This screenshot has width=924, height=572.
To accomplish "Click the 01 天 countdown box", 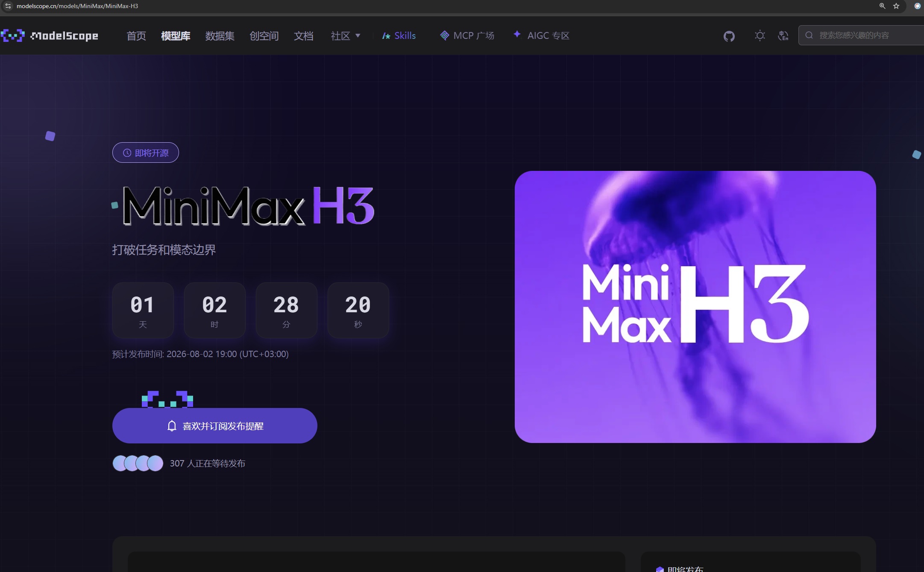I will tap(143, 310).
